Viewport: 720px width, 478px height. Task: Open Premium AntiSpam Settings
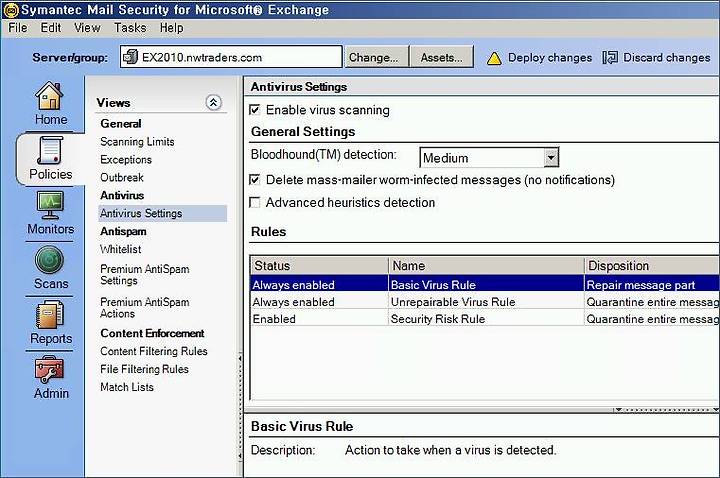145,275
